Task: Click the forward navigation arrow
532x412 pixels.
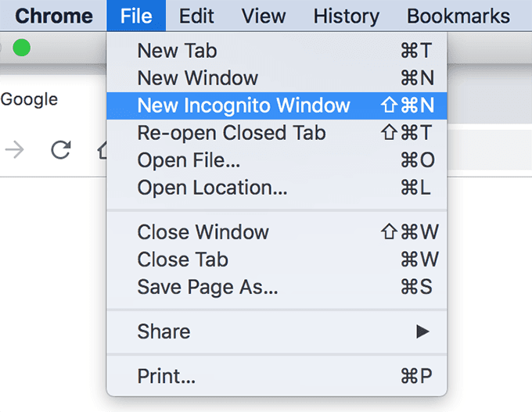Action: pyautogui.click(x=14, y=149)
